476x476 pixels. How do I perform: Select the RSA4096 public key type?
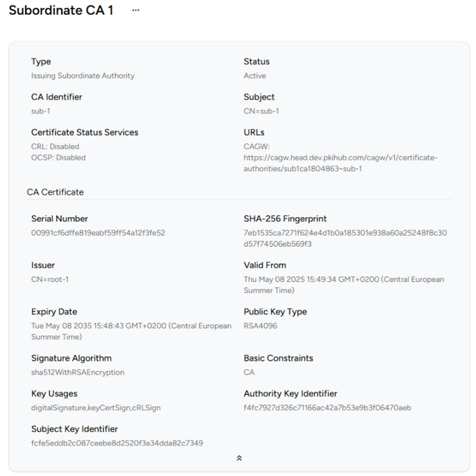(260, 326)
